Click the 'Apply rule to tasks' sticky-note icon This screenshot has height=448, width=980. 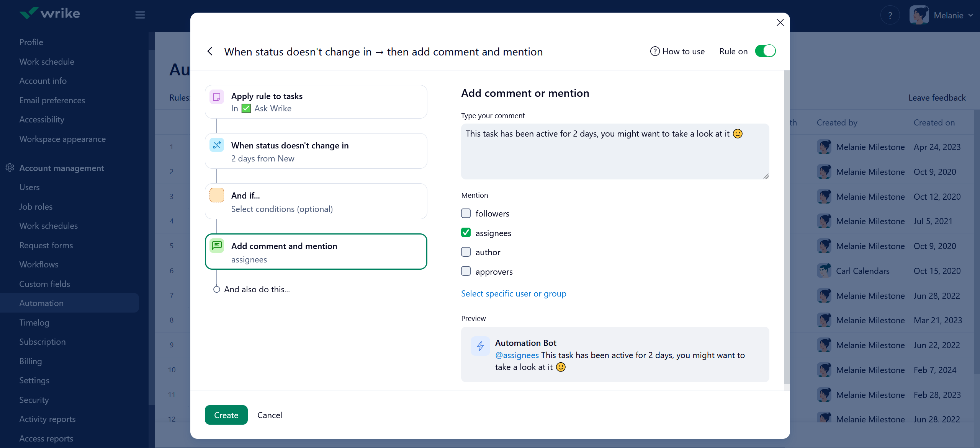(x=217, y=96)
